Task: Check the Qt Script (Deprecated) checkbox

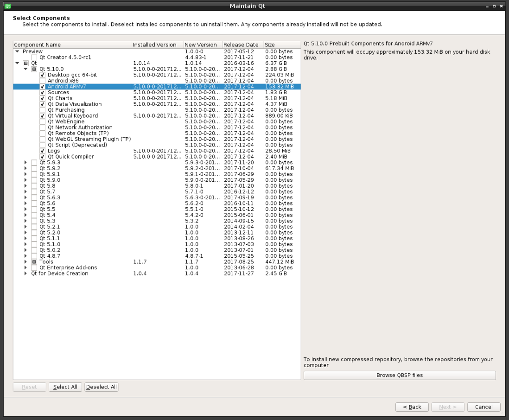Action: [42, 145]
